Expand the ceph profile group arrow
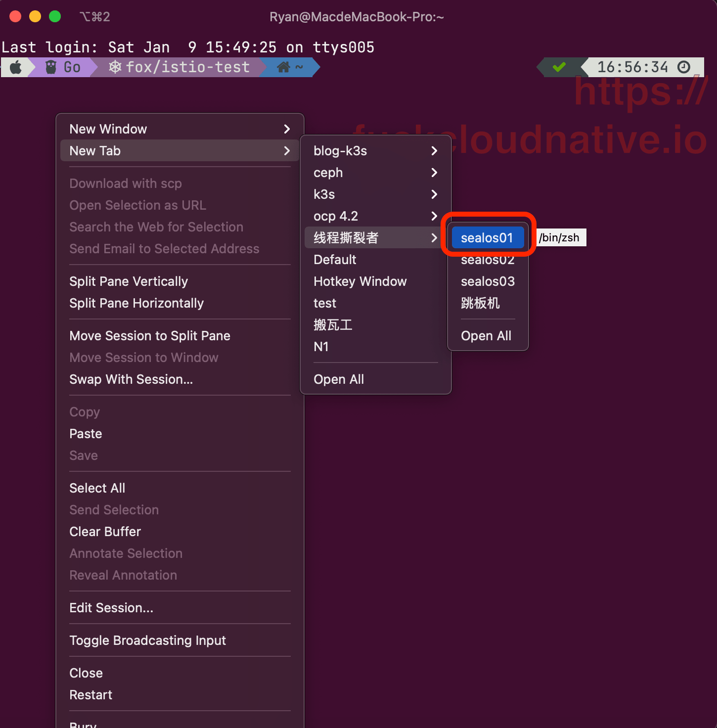 pyautogui.click(x=434, y=173)
